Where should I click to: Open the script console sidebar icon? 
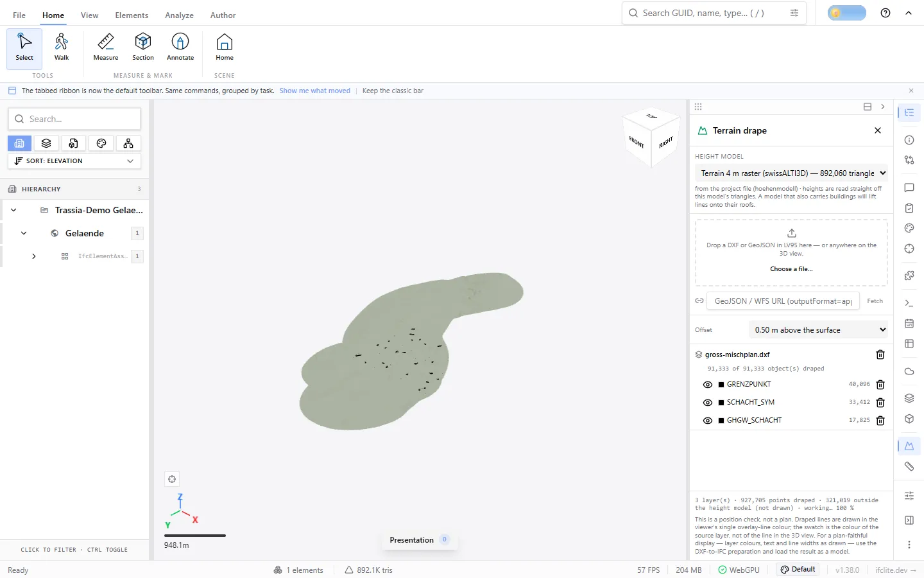[x=909, y=303]
